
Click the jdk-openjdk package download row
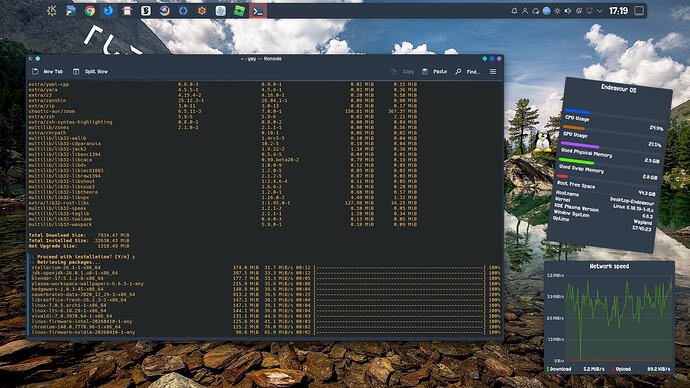coord(266,273)
